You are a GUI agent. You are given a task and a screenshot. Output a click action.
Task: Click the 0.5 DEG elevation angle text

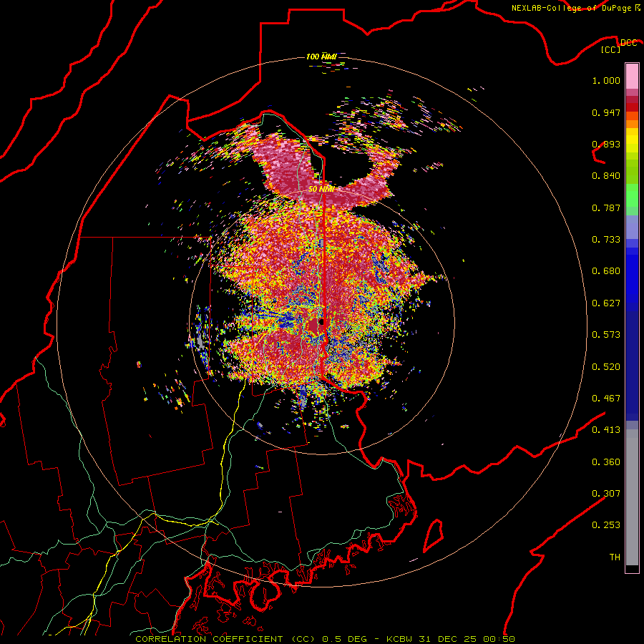343,639
